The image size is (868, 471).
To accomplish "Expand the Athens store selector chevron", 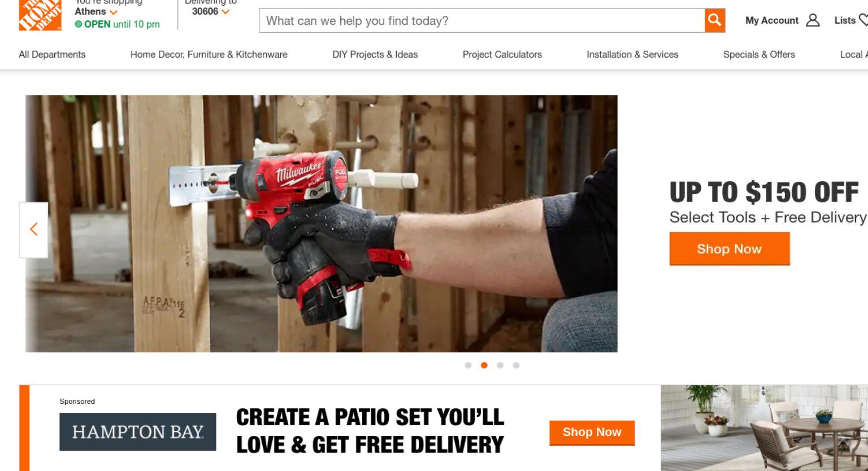I will (114, 12).
